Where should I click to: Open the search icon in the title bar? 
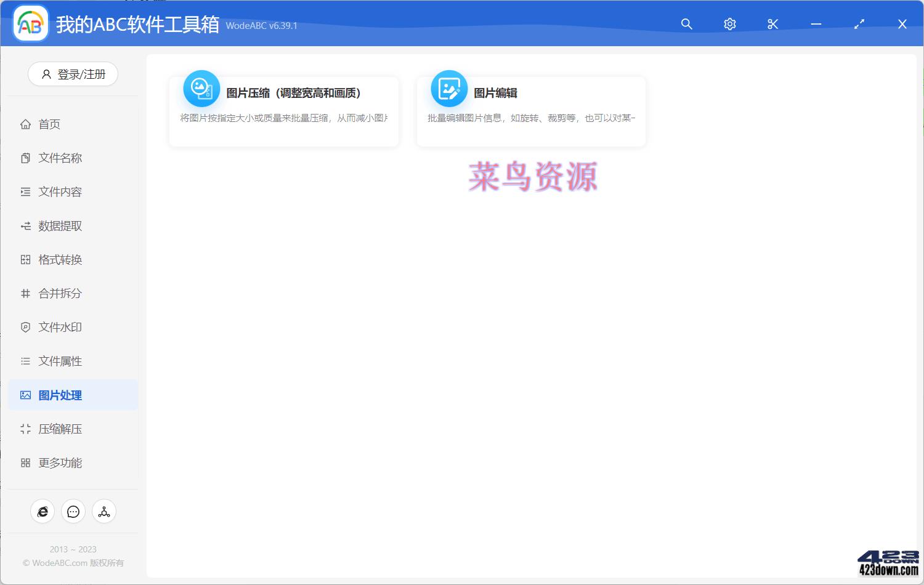(686, 24)
